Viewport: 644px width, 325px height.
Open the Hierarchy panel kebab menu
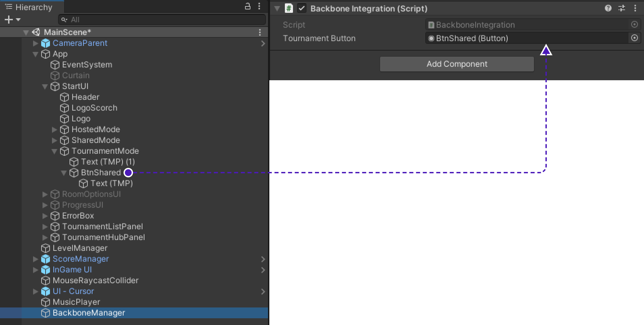click(x=259, y=6)
